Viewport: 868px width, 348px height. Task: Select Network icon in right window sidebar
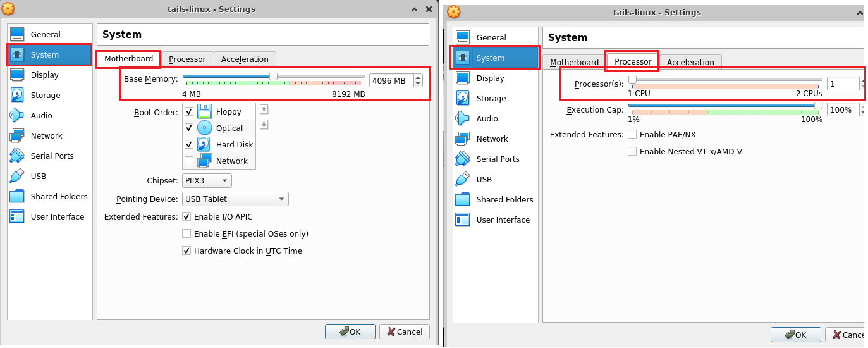tap(463, 139)
